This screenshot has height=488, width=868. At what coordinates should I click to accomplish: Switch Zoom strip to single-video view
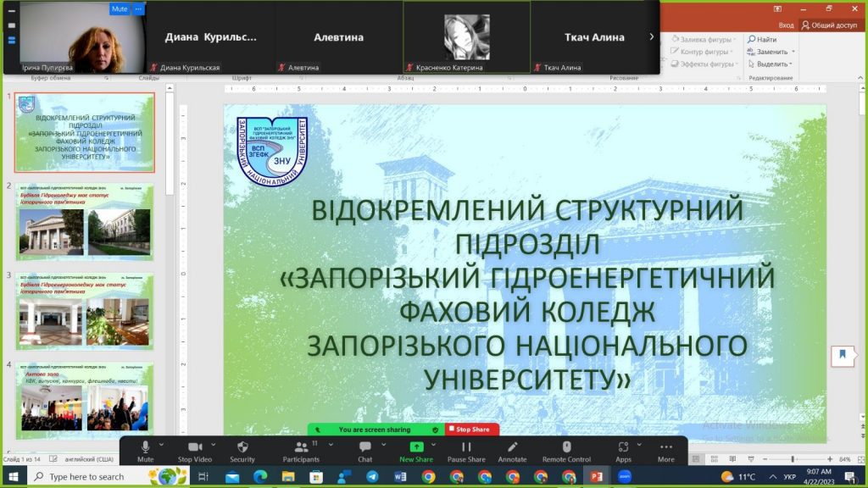click(x=12, y=25)
